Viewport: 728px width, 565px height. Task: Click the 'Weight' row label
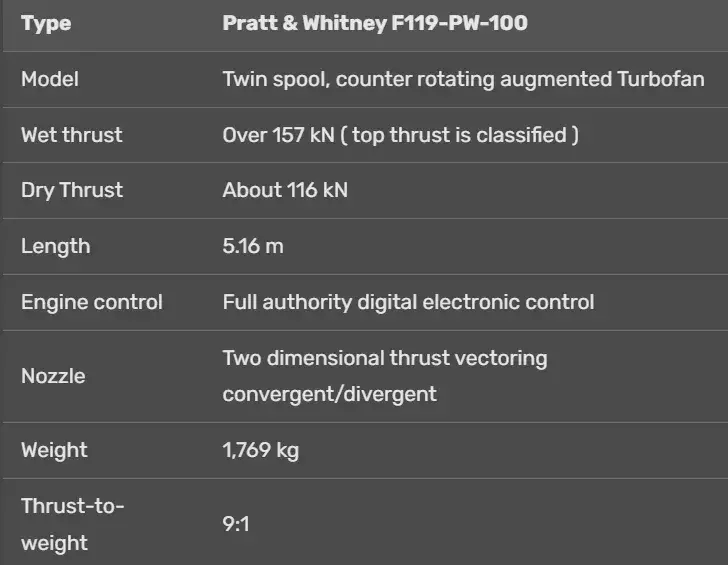[54, 450]
